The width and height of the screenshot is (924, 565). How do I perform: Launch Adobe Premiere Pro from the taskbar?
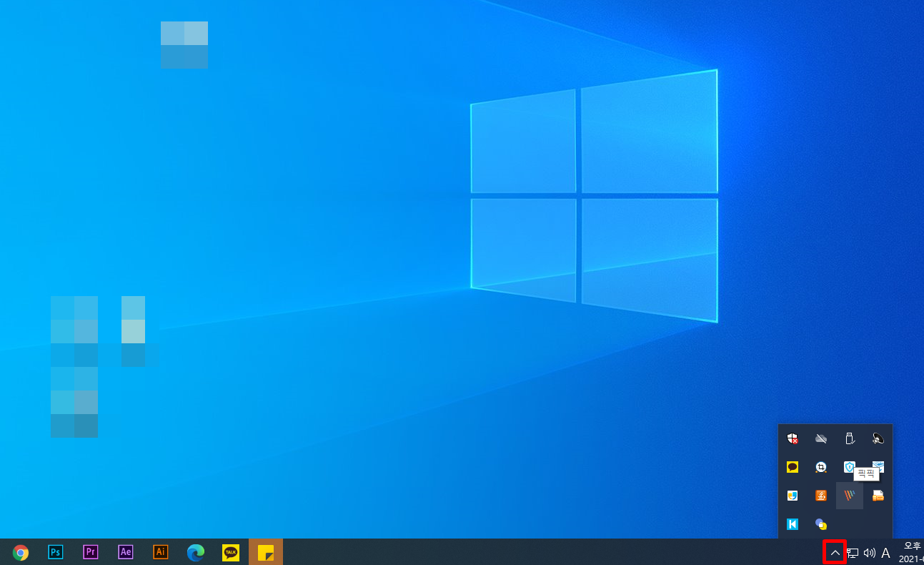coord(90,552)
